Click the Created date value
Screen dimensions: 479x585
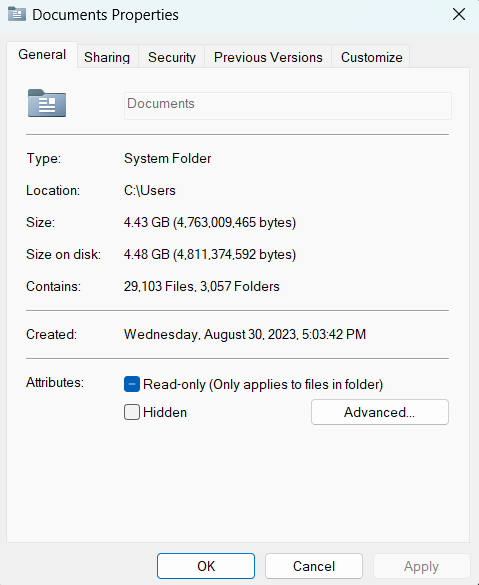tap(245, 334)
